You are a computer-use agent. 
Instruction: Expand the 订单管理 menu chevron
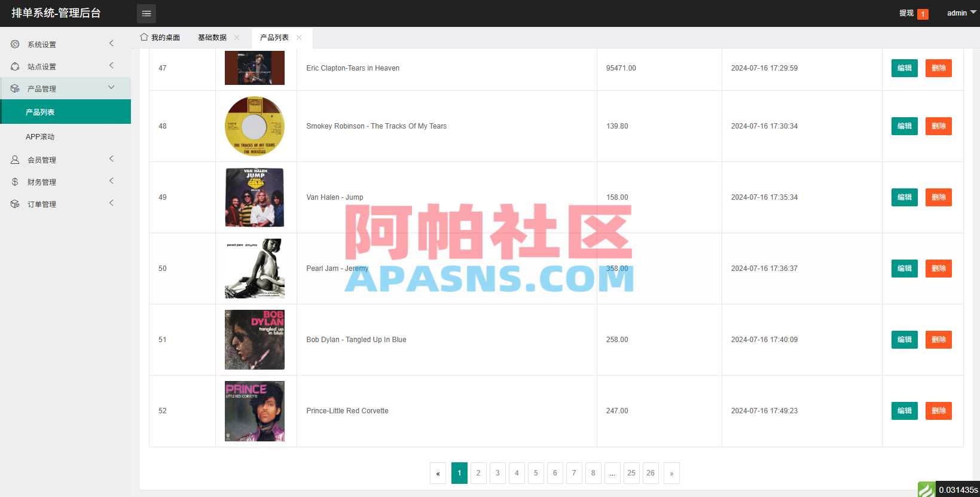[x=111, y=203]
